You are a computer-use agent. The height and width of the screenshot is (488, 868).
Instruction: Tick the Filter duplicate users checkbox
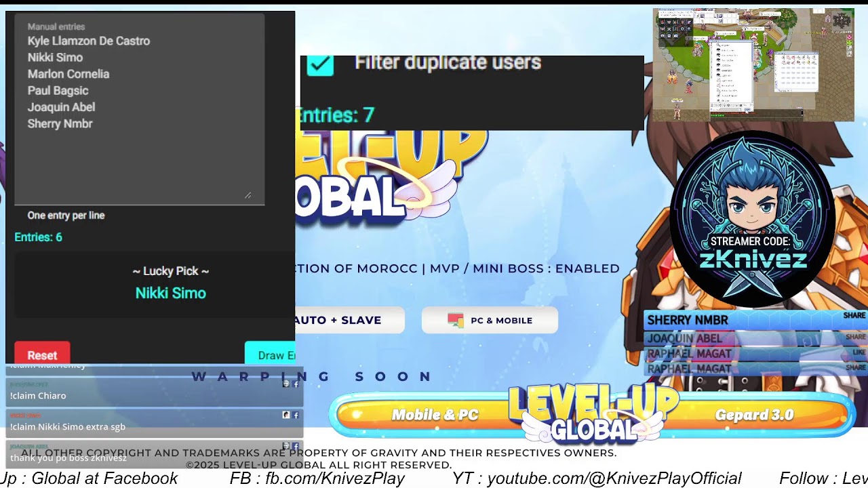coord(320,64)
